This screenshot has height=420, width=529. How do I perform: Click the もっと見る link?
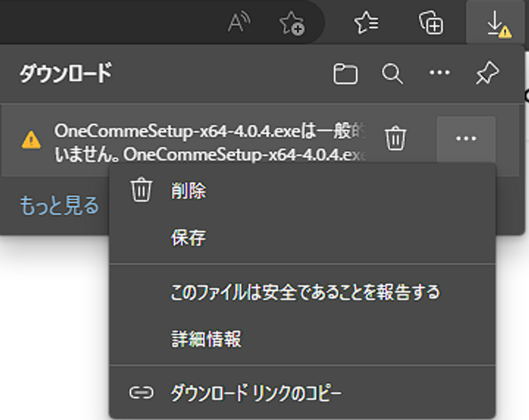click(x=59, y=206)
